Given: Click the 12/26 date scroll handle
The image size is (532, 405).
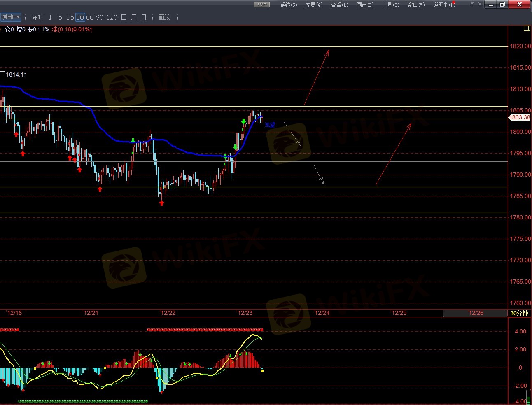Looking at the screenshot, I should pyautogui.click(x=476, y=313).
